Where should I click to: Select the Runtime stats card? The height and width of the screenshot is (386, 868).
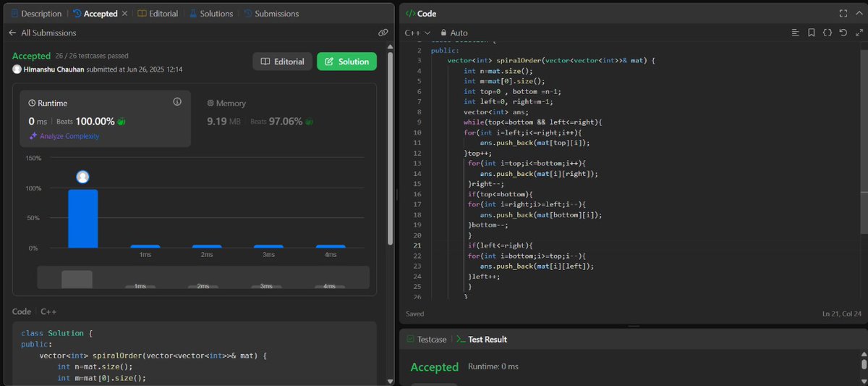[106, 119]
